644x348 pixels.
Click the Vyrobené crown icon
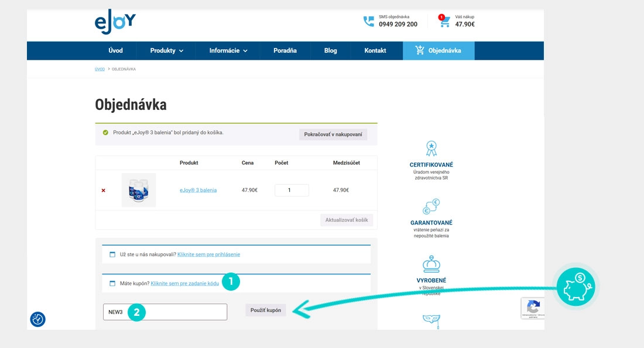(431, 264)
